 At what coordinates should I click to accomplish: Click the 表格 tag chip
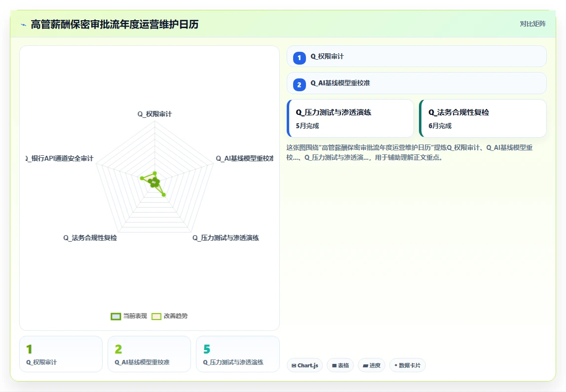(x=340, y=365)
